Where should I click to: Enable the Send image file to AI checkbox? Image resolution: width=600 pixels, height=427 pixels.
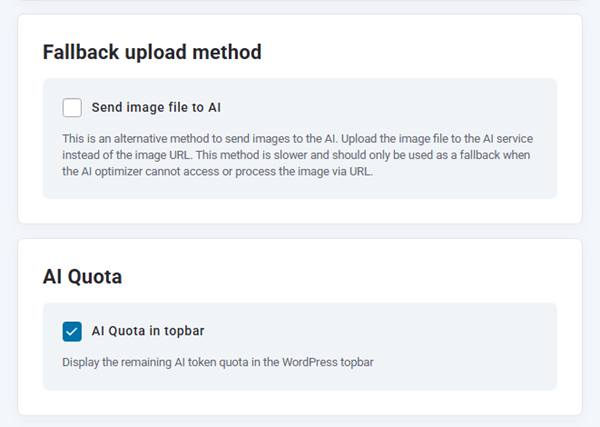pyautogui.click(x=72, y=107)
